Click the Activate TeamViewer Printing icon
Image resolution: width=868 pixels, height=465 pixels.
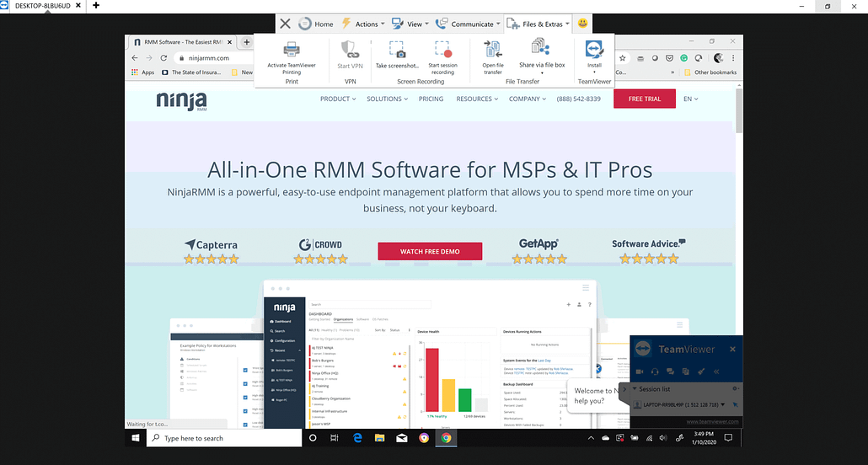292,50
